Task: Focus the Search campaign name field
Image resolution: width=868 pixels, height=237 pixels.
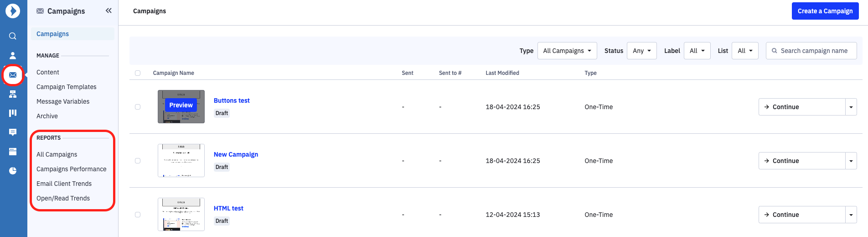Action: tap(811, 51)
